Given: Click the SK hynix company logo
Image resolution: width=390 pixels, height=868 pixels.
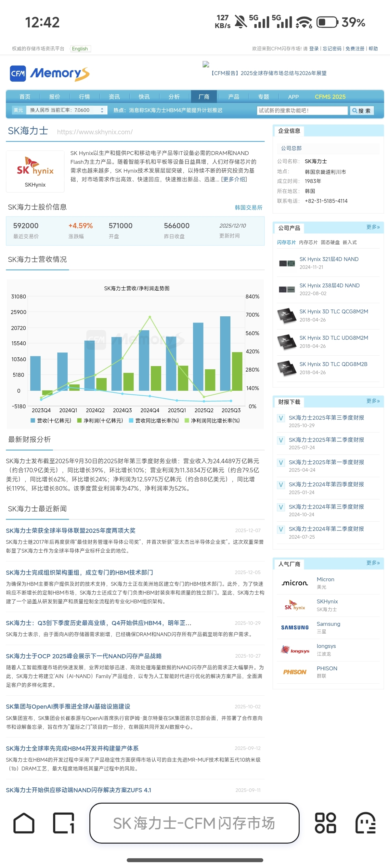Looking at the screenshot, I should (x=35, y=166).
